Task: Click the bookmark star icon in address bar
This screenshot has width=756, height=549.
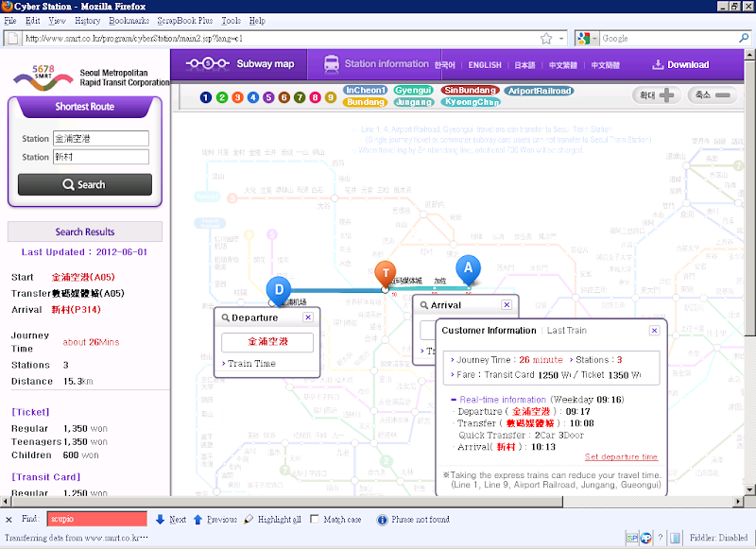Action: 546,39
